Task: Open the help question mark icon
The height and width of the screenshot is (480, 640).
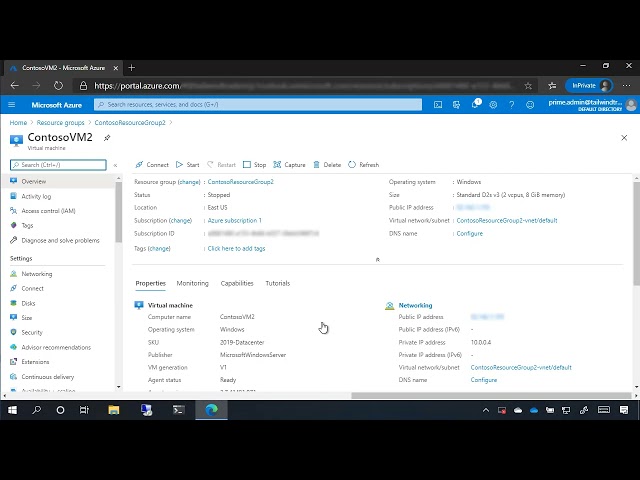Action: 511,105
